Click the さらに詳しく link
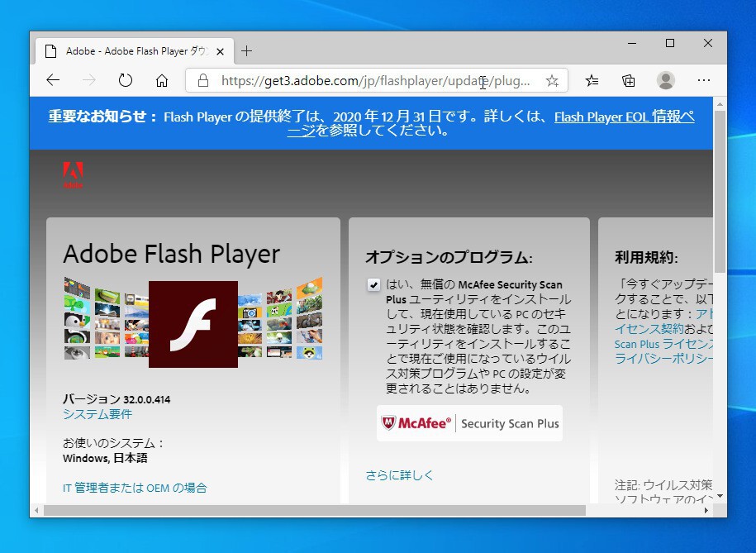756x553 pixels. tap(400, 475)
